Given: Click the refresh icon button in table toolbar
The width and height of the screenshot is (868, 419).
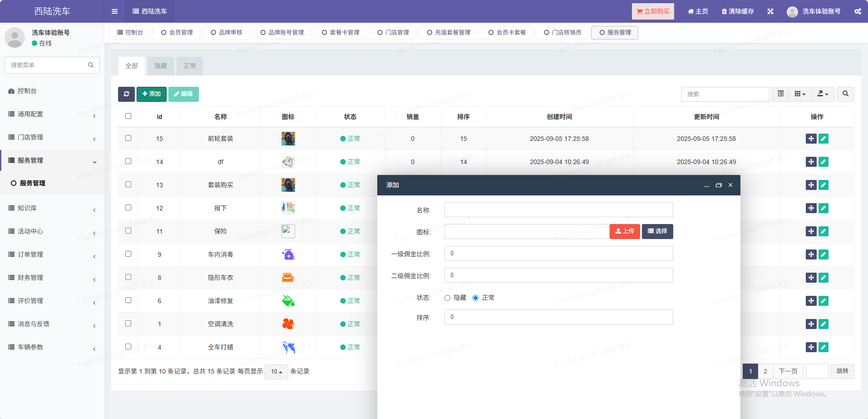Looking at the screenshot, I should [126, 94].
